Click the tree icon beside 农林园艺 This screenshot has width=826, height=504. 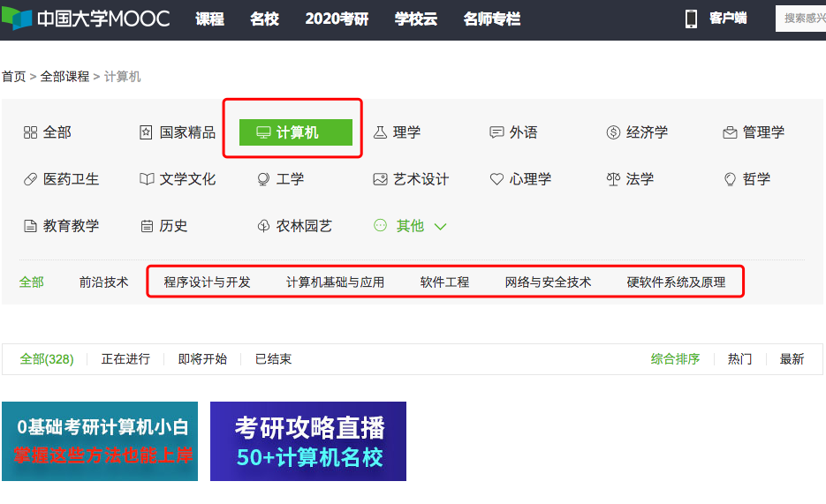263,226
